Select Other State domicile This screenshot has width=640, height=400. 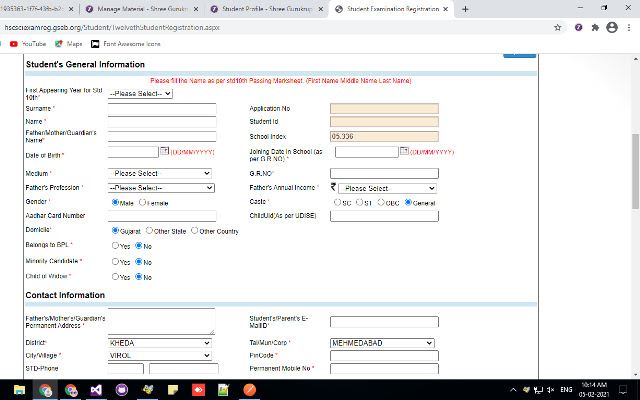[149, 231]
